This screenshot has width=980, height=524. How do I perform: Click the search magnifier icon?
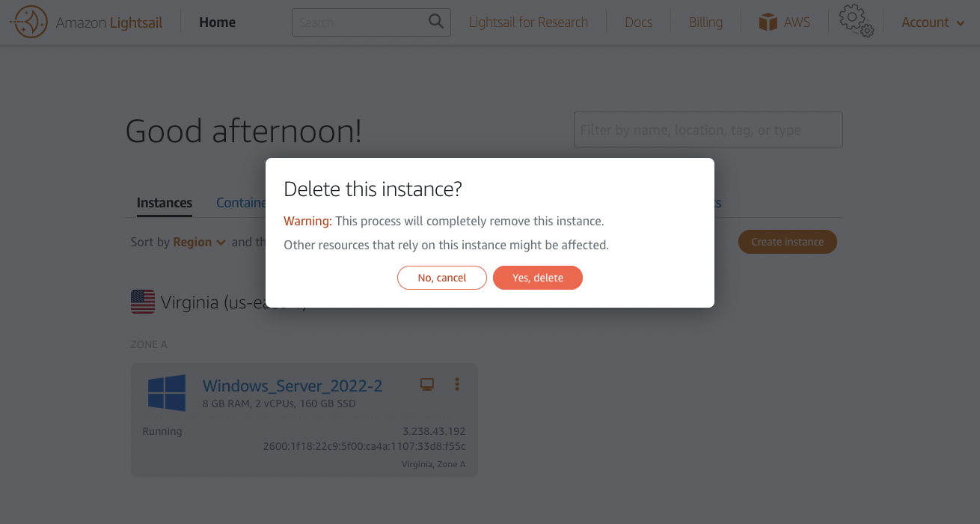click(x=436, y=22)
